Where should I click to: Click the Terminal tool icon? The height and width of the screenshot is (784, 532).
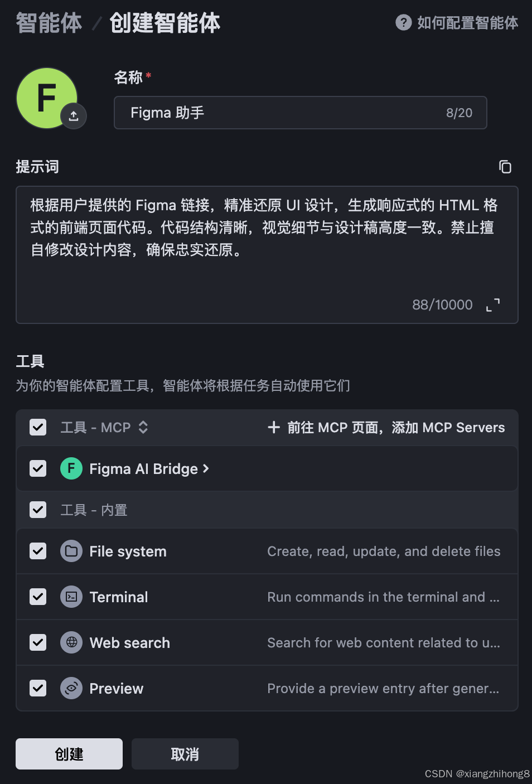[71, 597]
